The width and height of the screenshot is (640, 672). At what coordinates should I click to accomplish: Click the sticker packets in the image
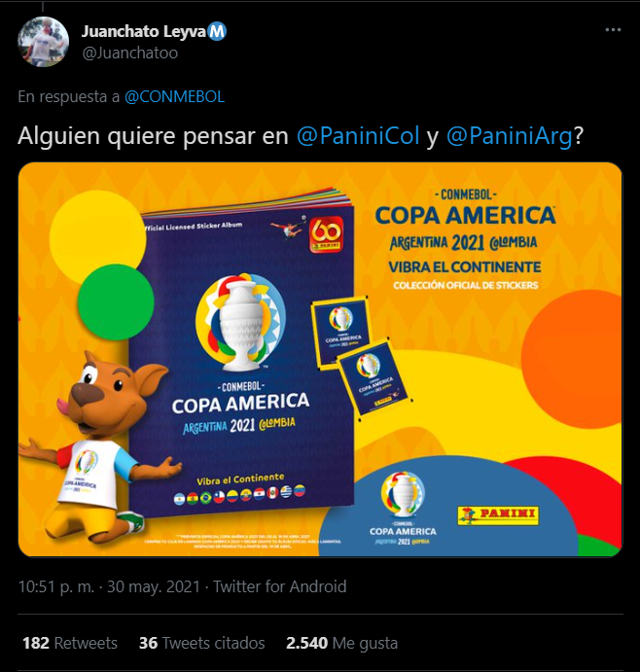pos(360,357)
